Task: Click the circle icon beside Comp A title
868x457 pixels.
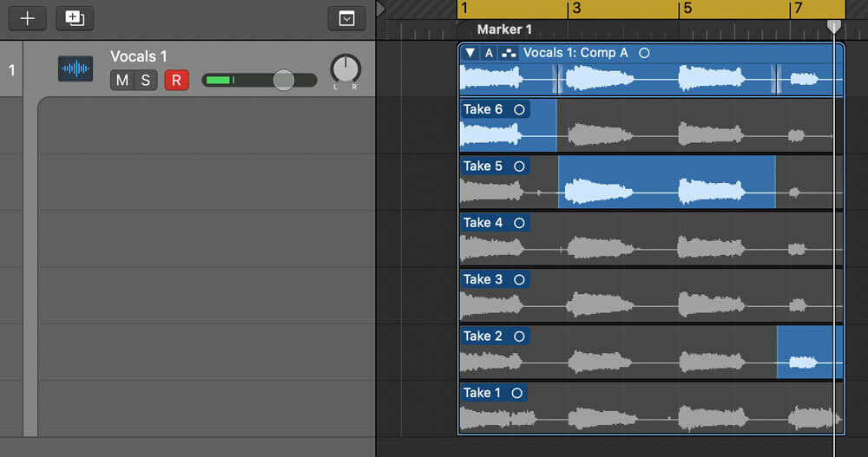Action: [x=644, y=53]
